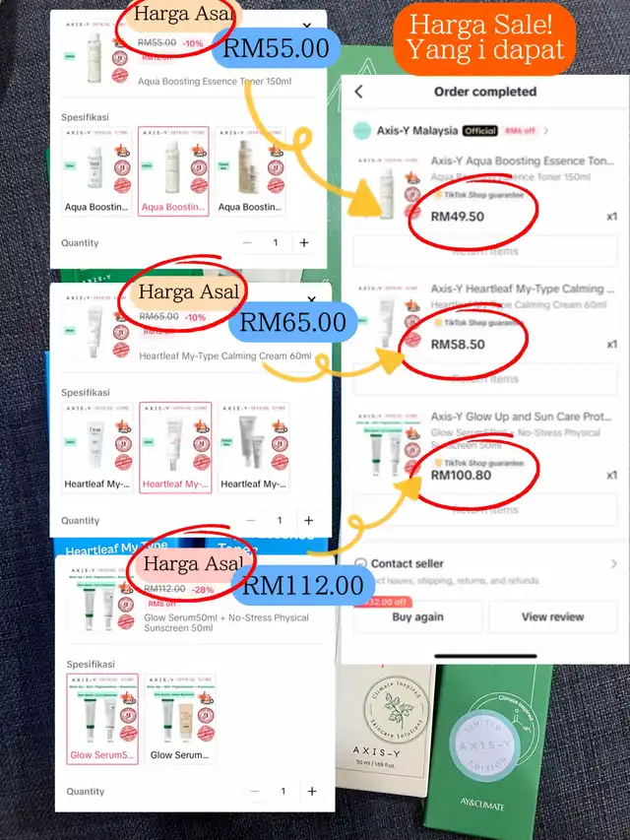Click the View review button

[553, 616]
